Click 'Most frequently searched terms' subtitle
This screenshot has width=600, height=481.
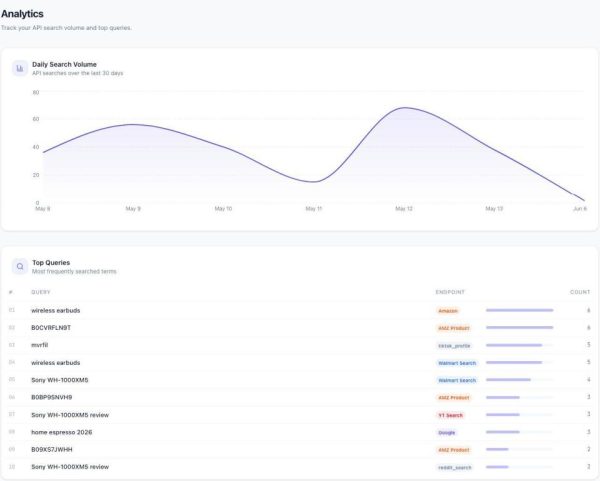(x=74, y=271)
